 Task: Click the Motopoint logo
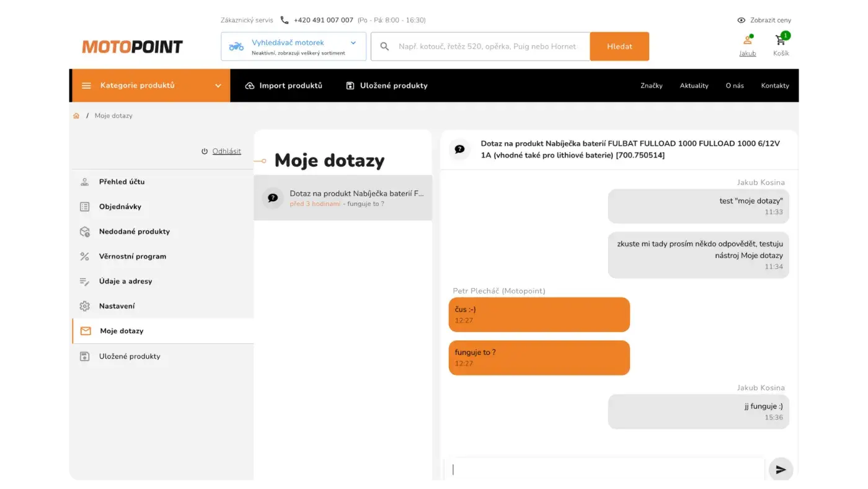132,47
